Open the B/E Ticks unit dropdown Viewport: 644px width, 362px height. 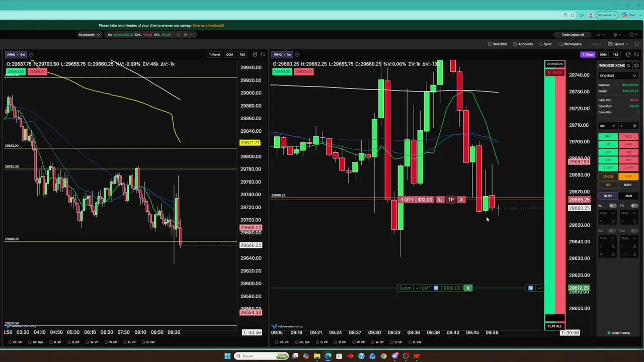coord(607,238)
